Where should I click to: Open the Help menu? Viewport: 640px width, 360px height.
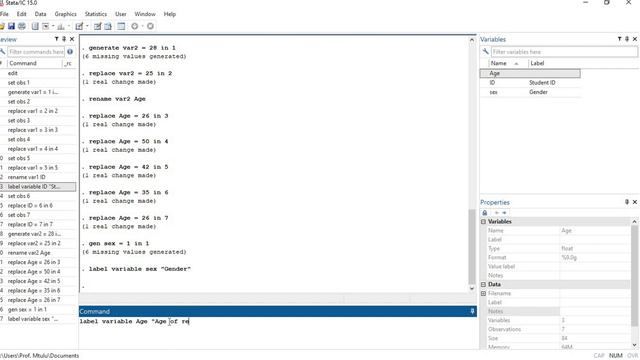169,14
